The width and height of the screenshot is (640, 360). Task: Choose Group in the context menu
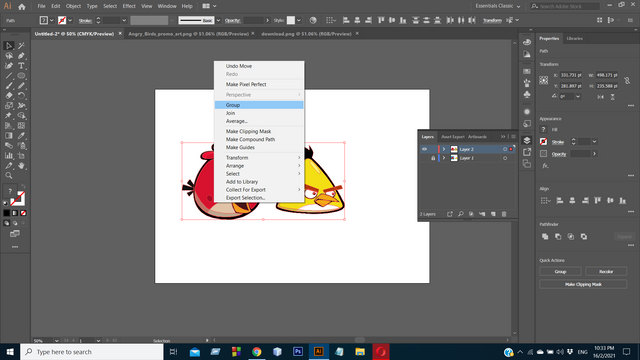click(x=259, y=105)
